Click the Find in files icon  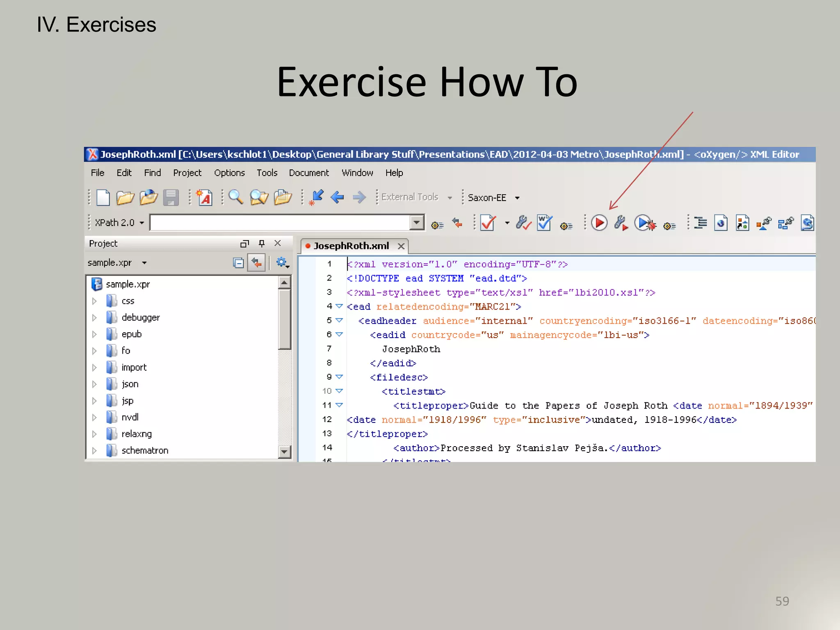tap(259, 198)
